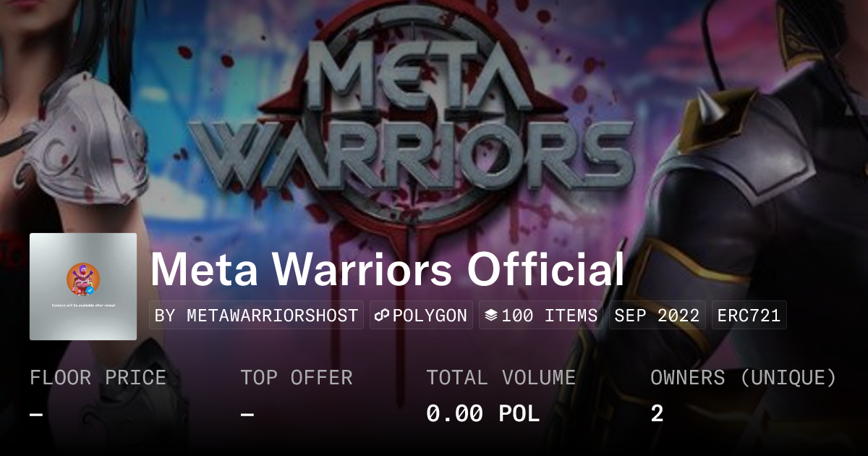Click the TOTAL VOLUME label
This screenshot has width=868, height=456.
[x=501, y=377]
